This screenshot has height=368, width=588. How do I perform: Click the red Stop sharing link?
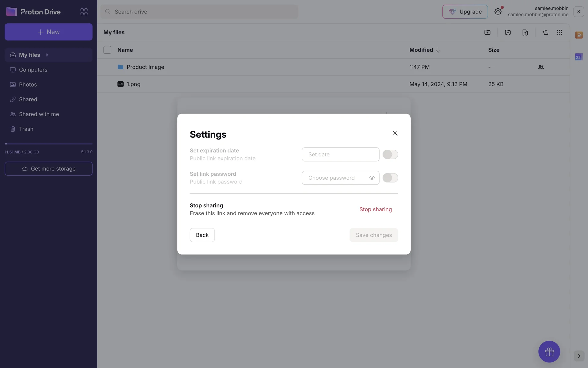tap(375, 209)
